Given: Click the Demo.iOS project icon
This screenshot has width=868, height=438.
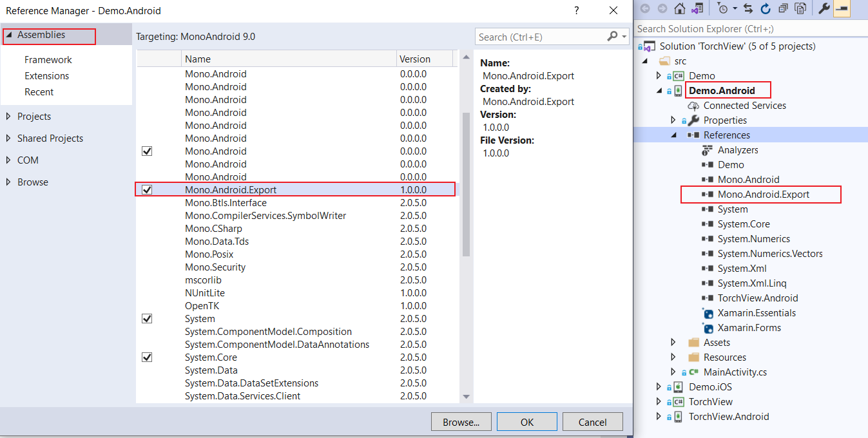Looking at the screenshot, I should 679,387.
